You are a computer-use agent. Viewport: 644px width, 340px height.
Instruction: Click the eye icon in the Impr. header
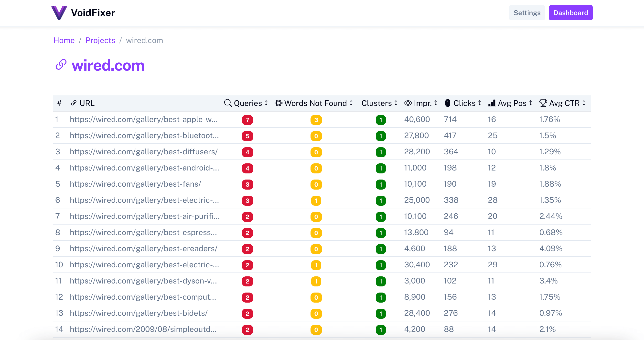[x=408, y=103]
